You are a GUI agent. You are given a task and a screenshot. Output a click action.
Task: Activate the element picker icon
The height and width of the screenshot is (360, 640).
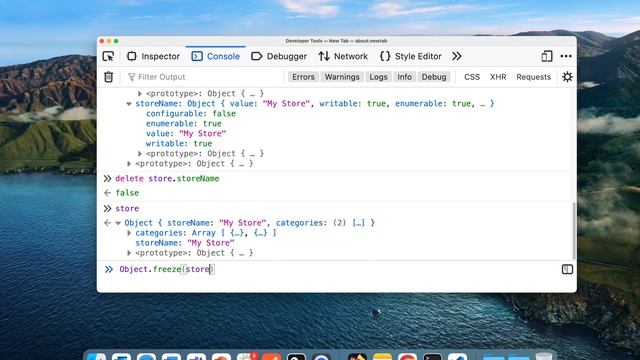(108, 56)
